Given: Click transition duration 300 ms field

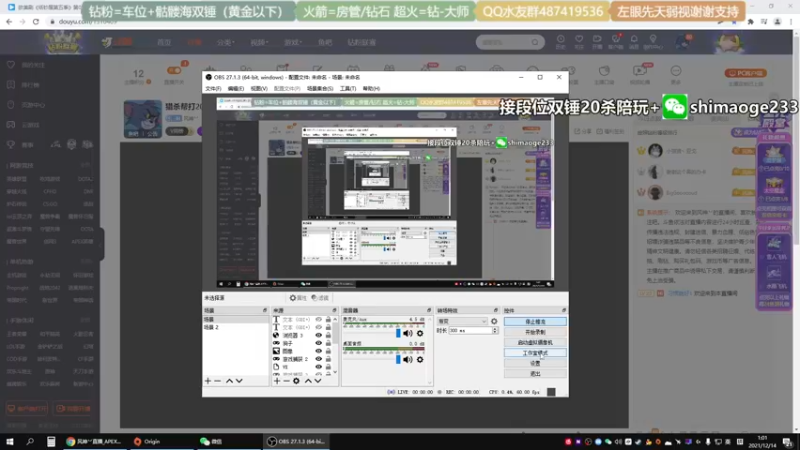Looking at the screenshot, I should (x=470, y=331).
